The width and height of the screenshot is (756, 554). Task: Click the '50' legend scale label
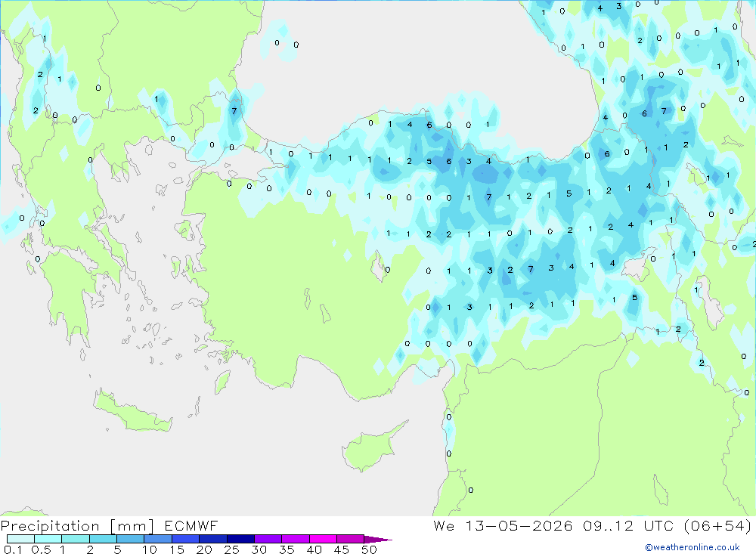pyautogui.click(x=370, y=549)
